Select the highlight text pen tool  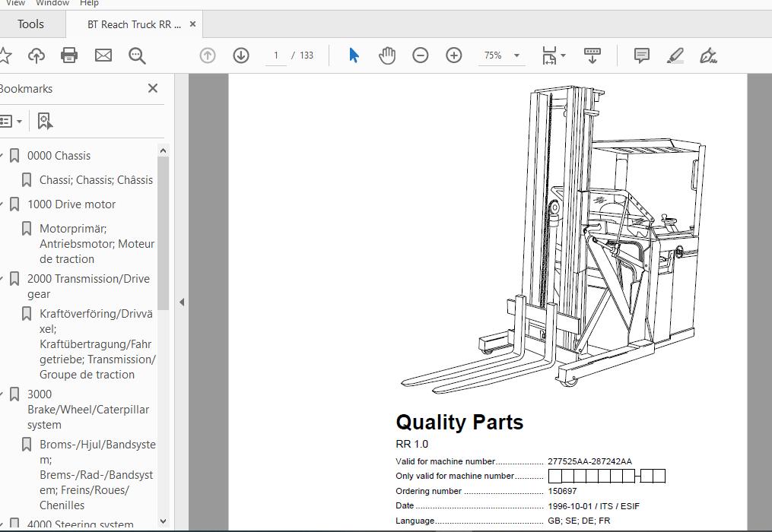coord(675,55)
